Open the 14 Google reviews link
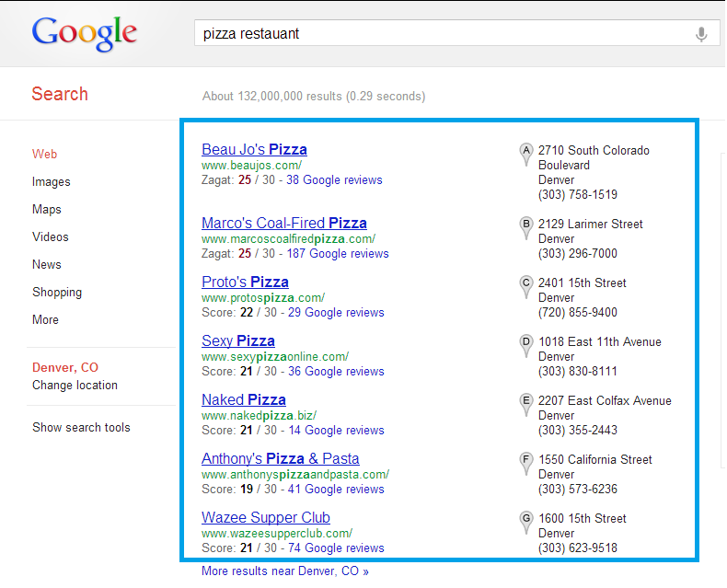This screenshot has height=588, width=727. pyautogui.click(x=336, y=431)
